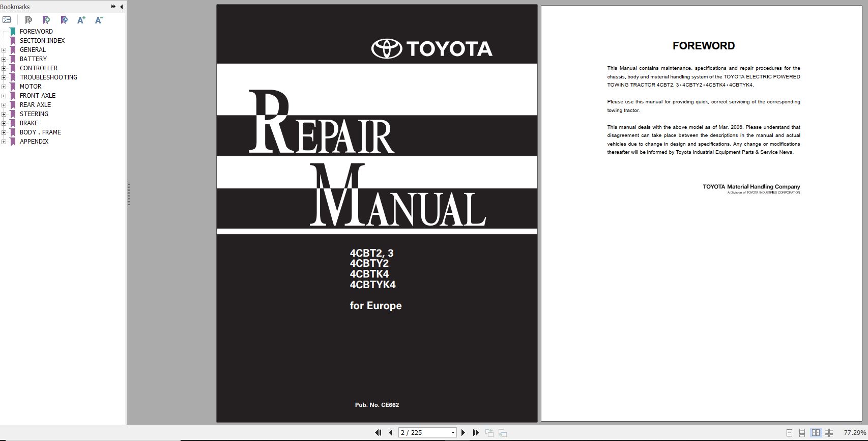This screenshot has width=868, height=441.
Task: Go to the first page
Action: pos(378,432)
